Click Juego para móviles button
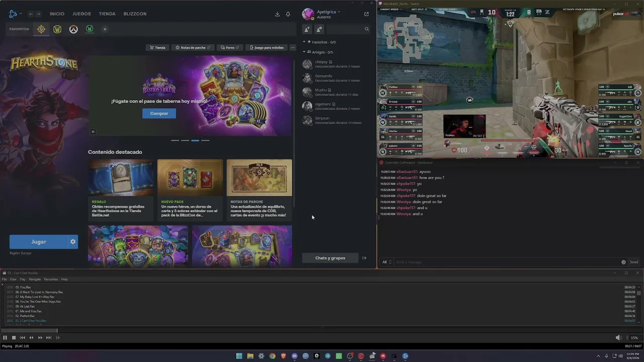The height and width of the screenshot is (362, 644). 267,48
